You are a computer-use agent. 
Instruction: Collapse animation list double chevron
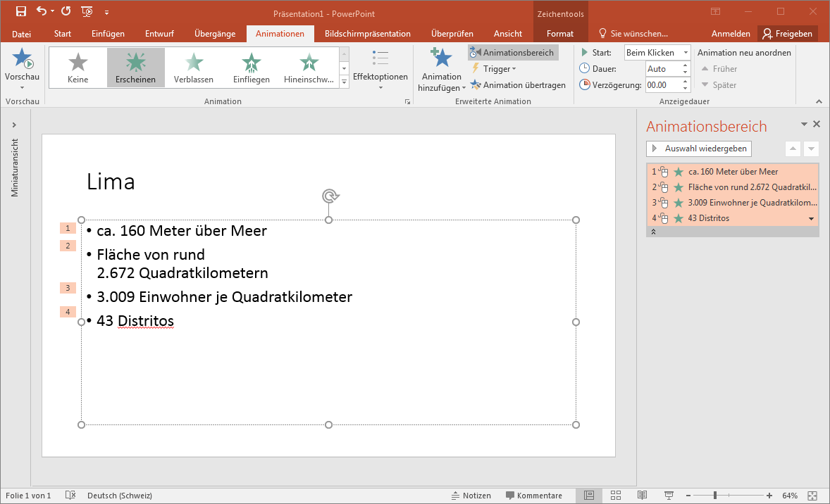[x=653, y=232]
